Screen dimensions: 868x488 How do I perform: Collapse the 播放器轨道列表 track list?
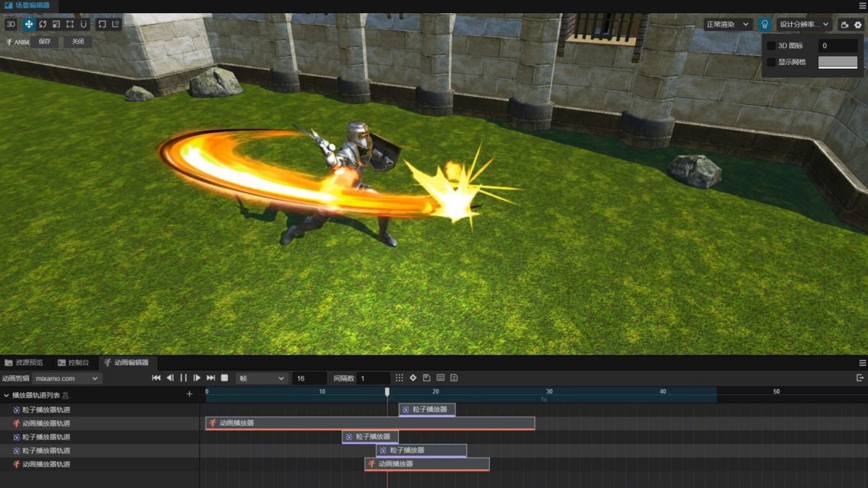(7, 395)
